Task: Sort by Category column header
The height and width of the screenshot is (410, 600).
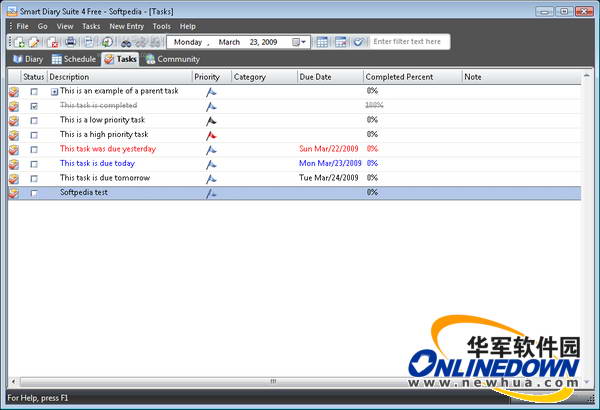Action: click(264, 77)
